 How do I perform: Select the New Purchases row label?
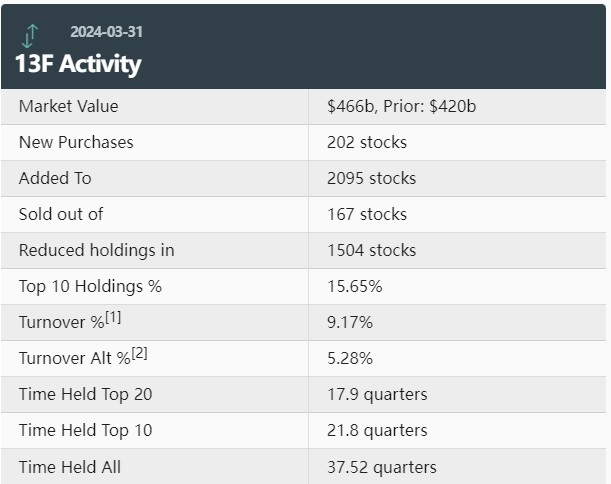[76, 142]
